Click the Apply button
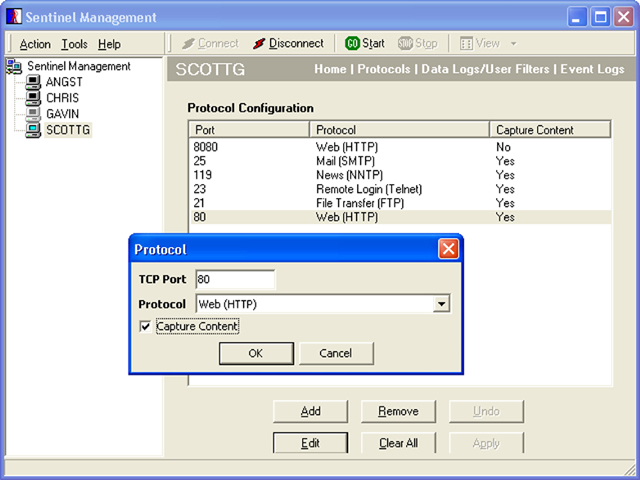Image resolution: width=640 pixels, height=480 pixels. [x=486, y=443]
